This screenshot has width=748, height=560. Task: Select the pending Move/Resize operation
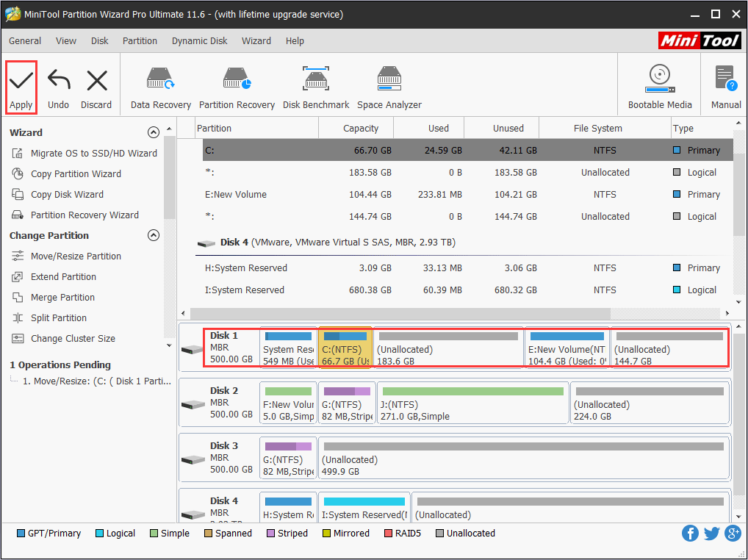coord(96,381)
